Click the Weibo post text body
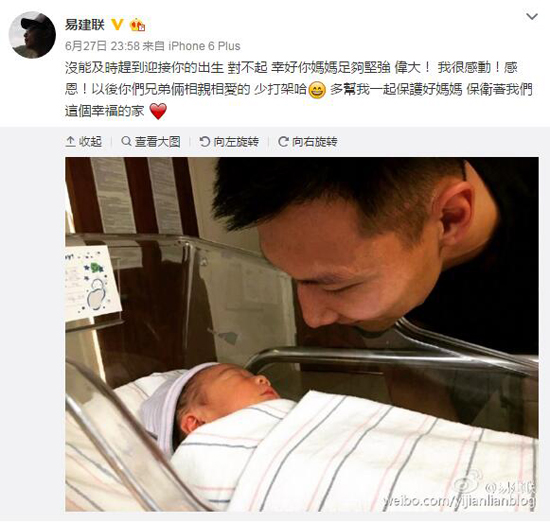This screenshot has width=550, height=523. [299, 89]
